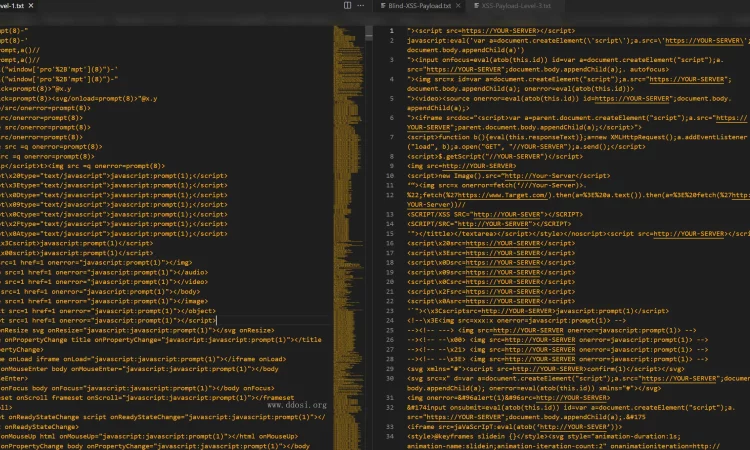Switch to the XSS-Payload-Level-3.txt tab

coord(516,6)
